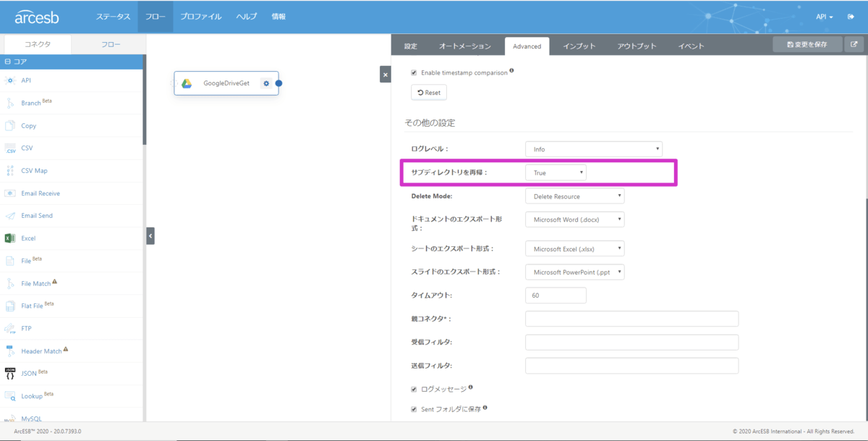Open the slide export format dropdown
The height and width of the screenshot is (441, 868).
coord(574,272)
